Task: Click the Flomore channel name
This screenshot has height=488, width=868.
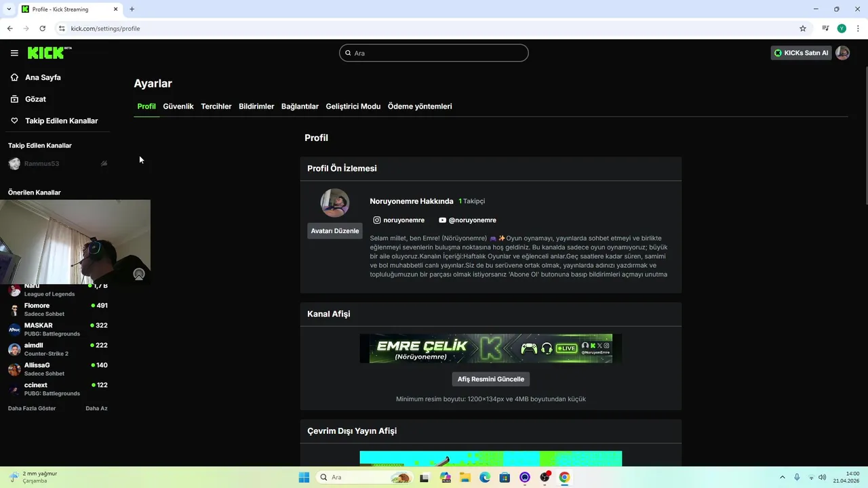Action: [37, 306]
